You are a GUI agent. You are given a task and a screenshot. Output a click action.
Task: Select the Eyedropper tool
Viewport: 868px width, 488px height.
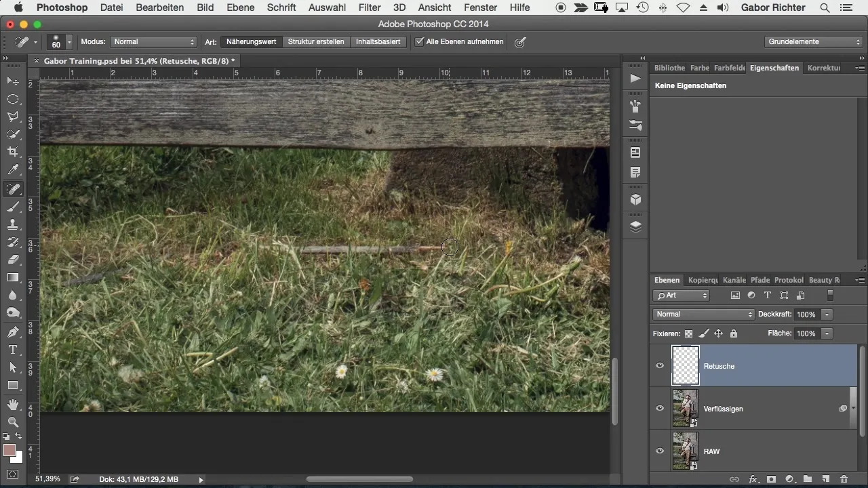click(x=13, y=169)
